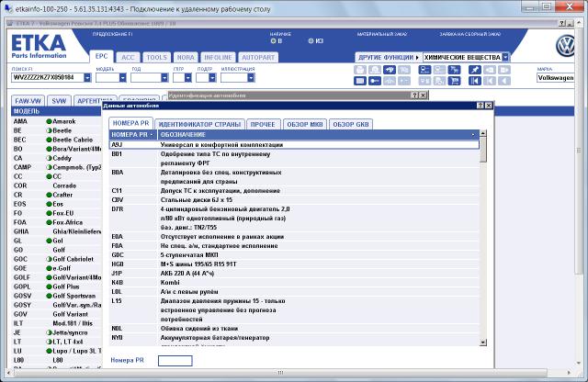Select the J1P АКБ row
This screenshot has height=382, width=588.
click(294, 274)
